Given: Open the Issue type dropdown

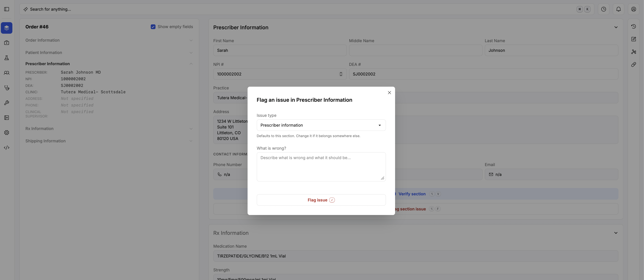Looking at the screenshot, I should 321,125.
